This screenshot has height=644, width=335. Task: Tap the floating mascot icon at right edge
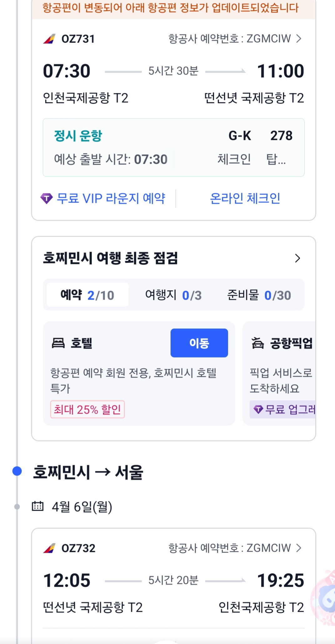[325, 598]
